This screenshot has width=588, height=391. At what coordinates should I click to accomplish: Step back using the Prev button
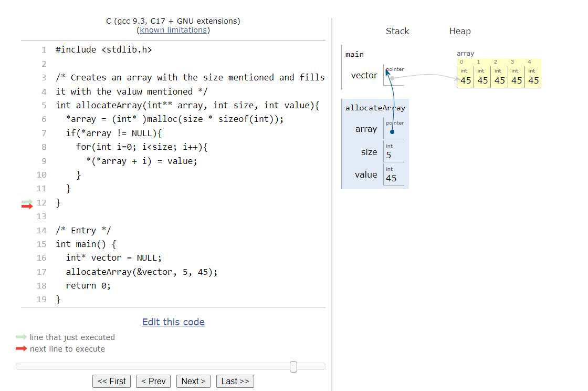coord(153,381)
